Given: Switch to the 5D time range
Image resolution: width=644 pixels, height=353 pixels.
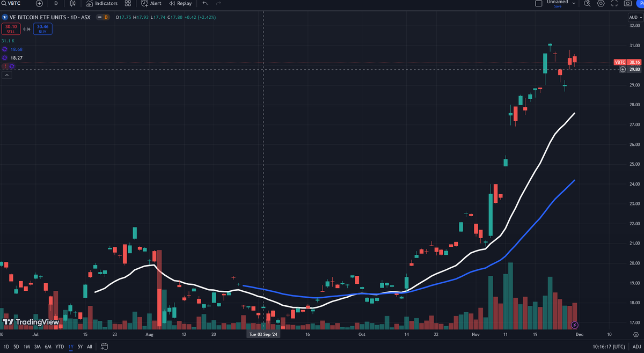Looking at the screenshot, I should tap(16, 347).
